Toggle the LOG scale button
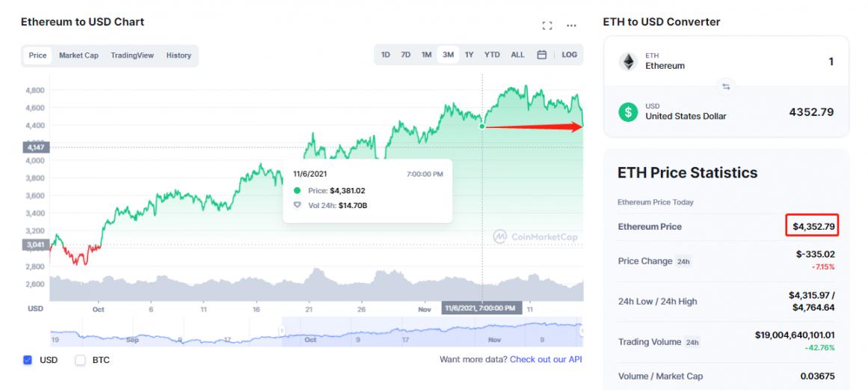Image resolution: width=868 pixels, height=390 pixels. [569, 55]
